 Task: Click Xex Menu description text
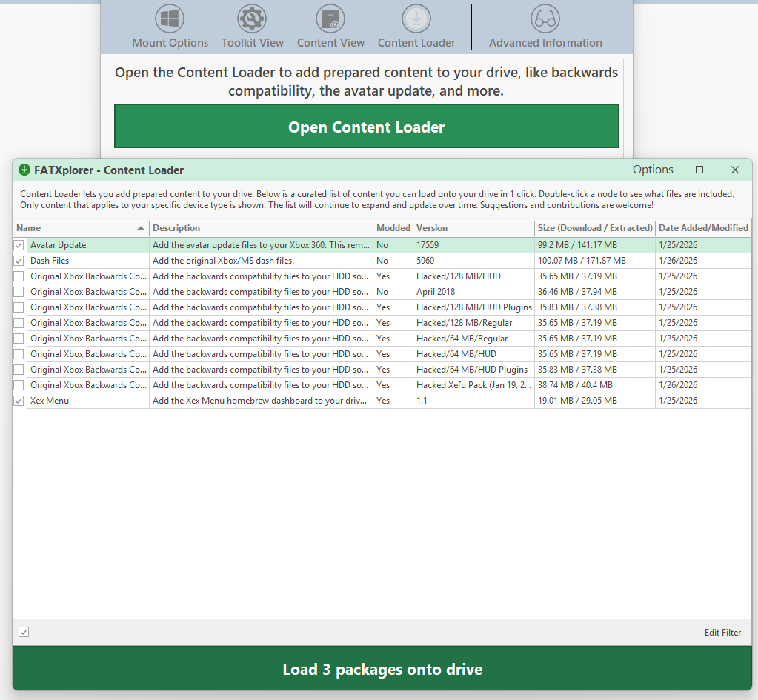[x=259, y=401]
